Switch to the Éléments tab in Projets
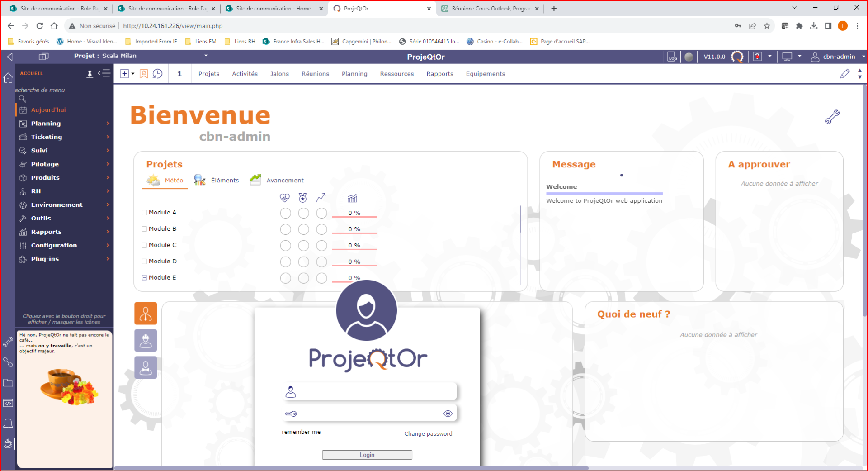 [x=216, y=180]
